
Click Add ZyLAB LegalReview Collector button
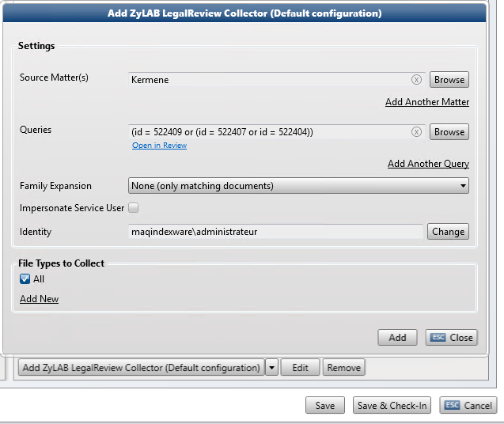(x=141, y=368)
